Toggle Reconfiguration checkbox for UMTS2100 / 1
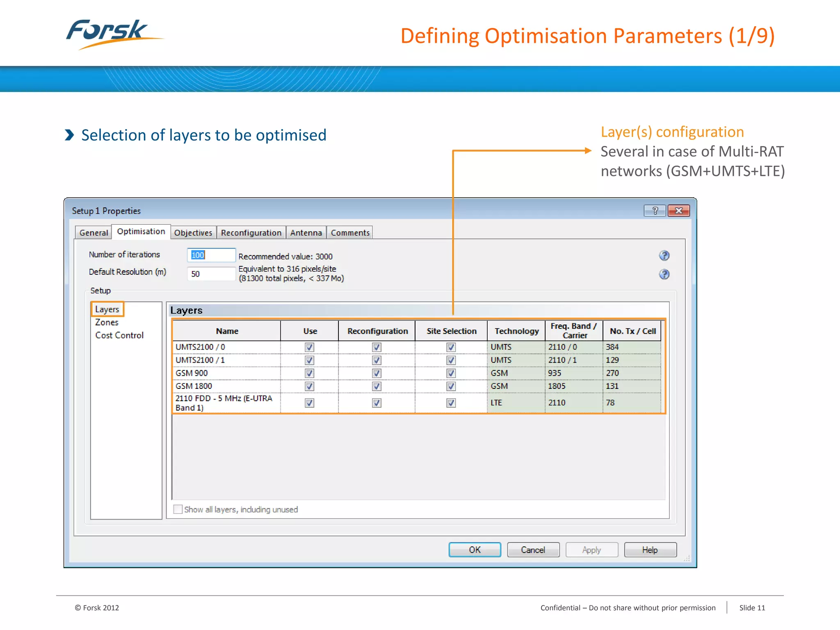 377,360
